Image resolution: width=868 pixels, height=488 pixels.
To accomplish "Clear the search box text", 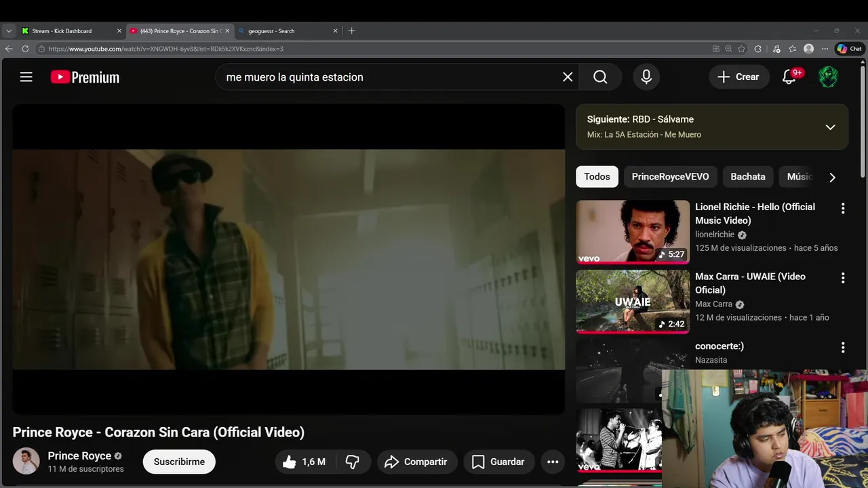I will [568, 77].
